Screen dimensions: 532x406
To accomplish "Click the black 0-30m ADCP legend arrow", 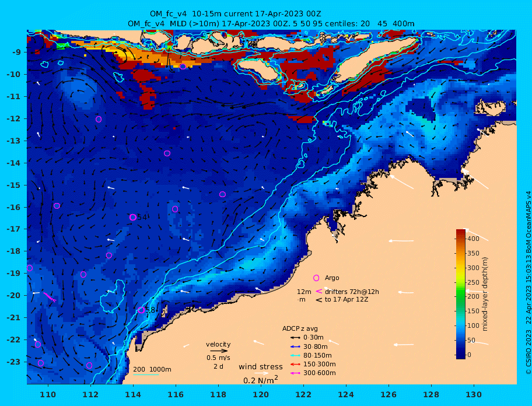I will tap(295, 338).
